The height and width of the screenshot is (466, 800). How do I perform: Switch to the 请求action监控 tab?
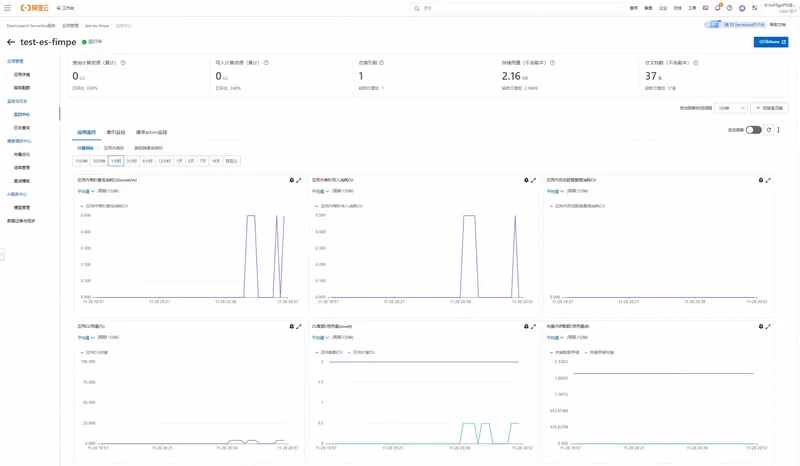[151, 132]
